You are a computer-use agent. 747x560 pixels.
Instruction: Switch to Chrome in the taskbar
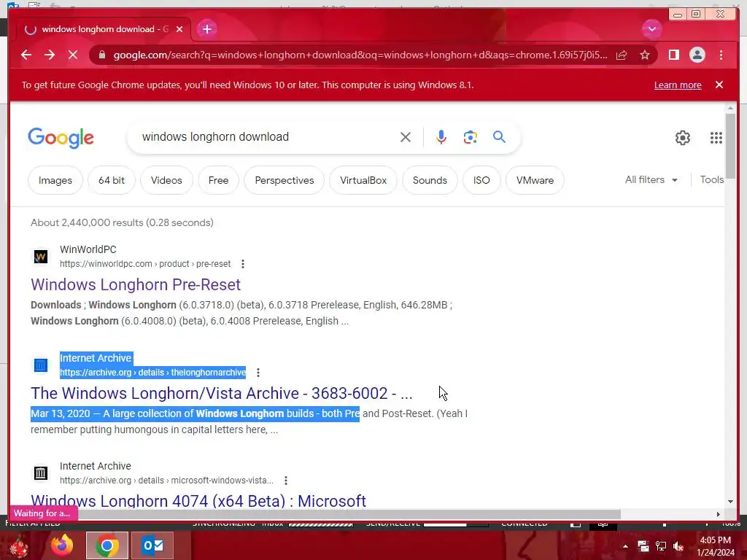[107, 545]
